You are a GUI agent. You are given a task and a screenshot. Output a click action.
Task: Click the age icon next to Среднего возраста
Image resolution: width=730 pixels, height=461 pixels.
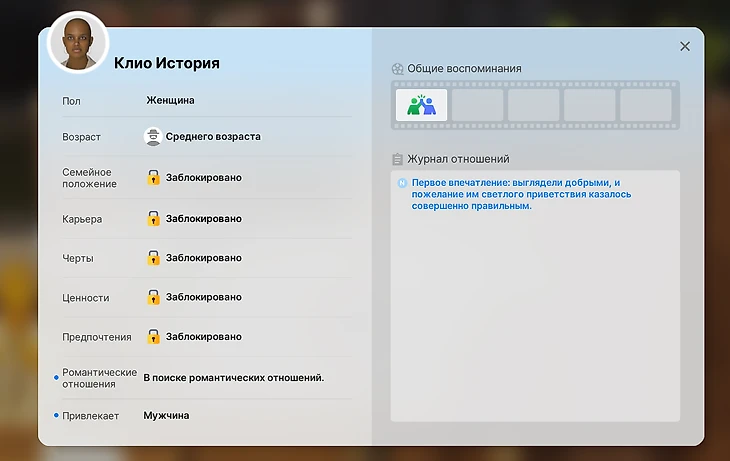pos(153,136)
